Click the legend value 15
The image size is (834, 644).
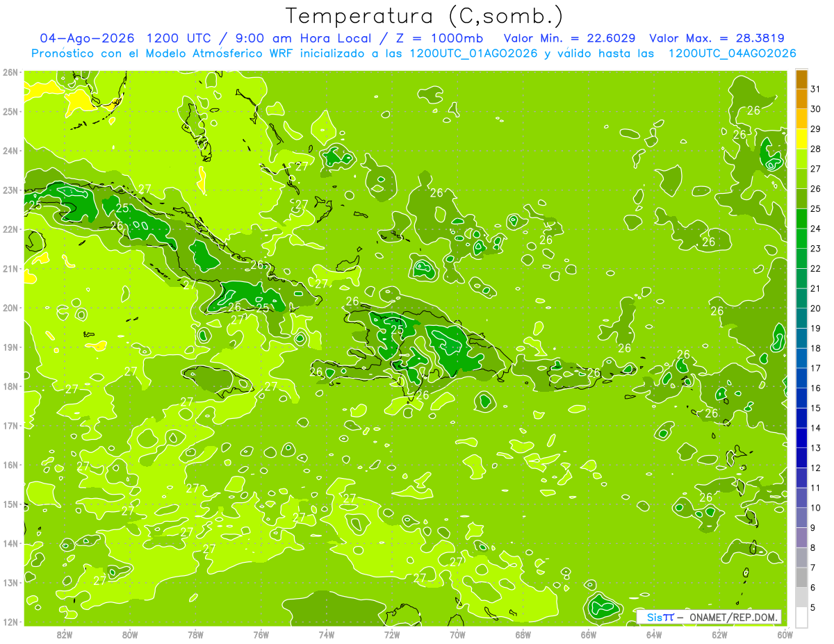point(816,408)
